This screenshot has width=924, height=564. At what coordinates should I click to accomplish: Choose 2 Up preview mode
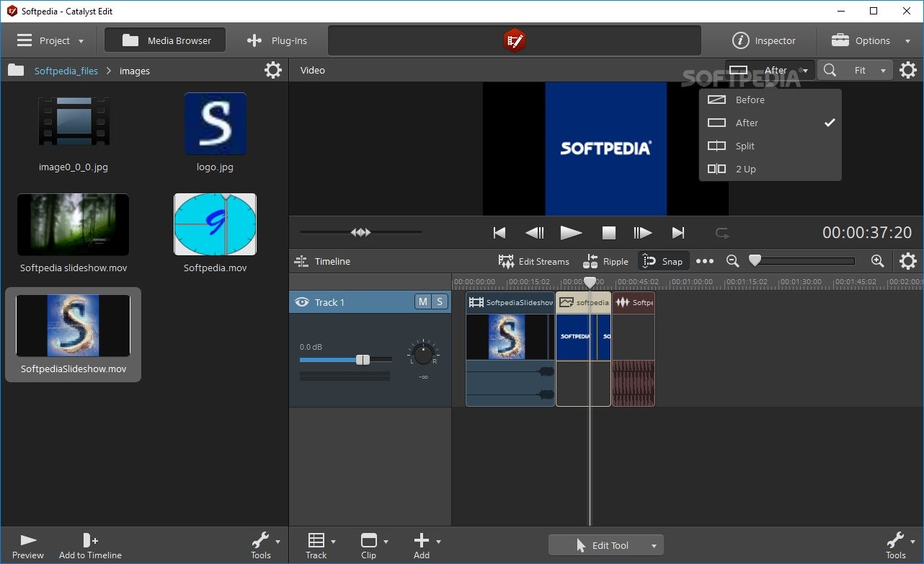(770, 169)
